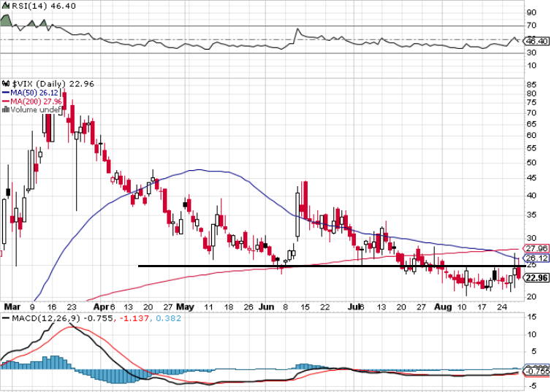This screenshot has width=554, height=392.
Task: Click the Aug label on date axis
Action: point(443,307)
